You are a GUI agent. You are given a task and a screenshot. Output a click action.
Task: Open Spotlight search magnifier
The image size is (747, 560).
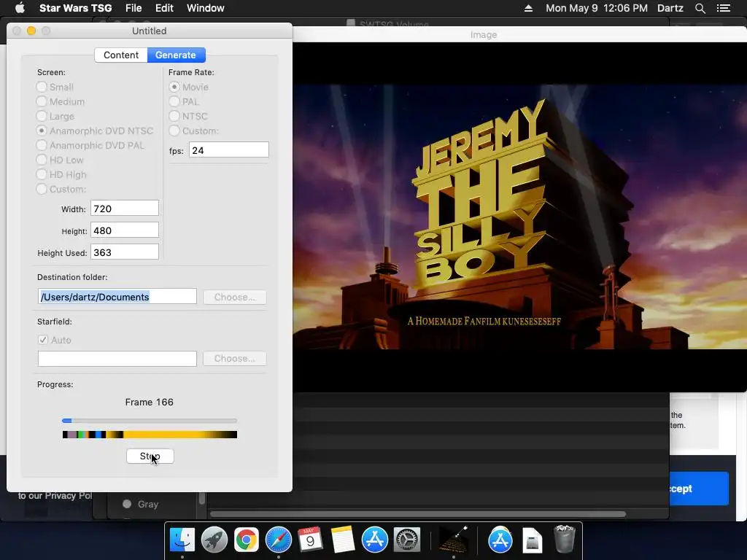click(x=700, y=8)
